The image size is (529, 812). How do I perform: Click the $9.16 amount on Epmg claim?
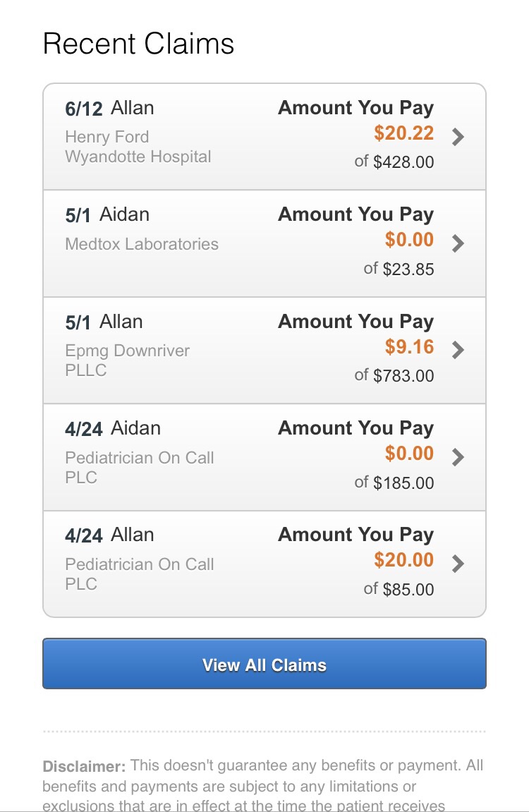[x=409, y=347]
